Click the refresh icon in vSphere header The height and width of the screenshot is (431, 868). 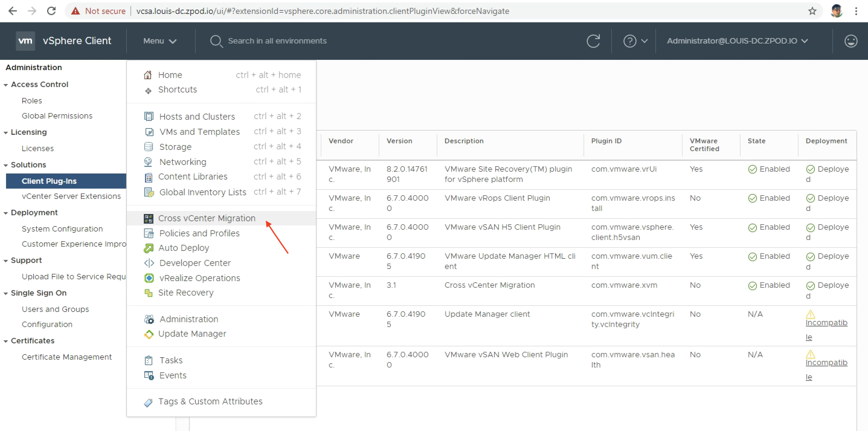click(593, 41)
